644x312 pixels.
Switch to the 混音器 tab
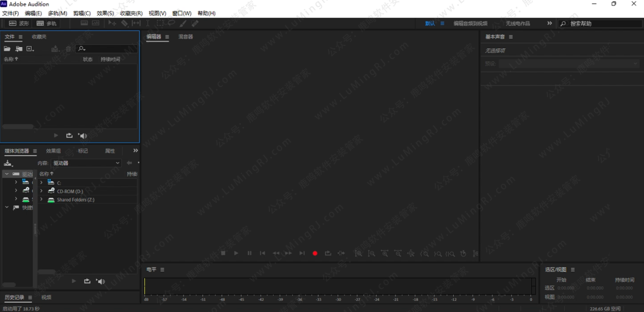pos(185,37)
